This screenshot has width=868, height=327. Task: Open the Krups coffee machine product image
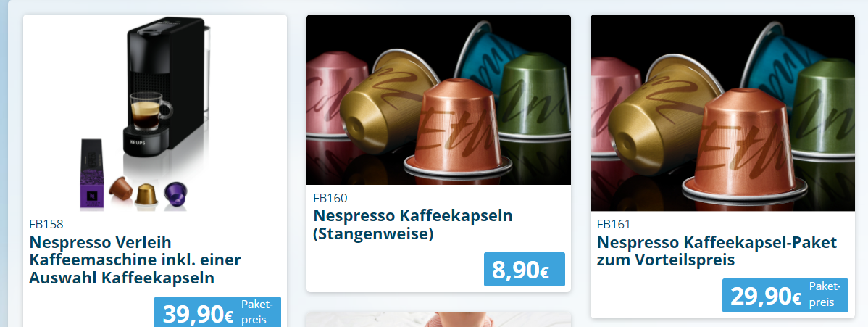[x=155, y=113]
